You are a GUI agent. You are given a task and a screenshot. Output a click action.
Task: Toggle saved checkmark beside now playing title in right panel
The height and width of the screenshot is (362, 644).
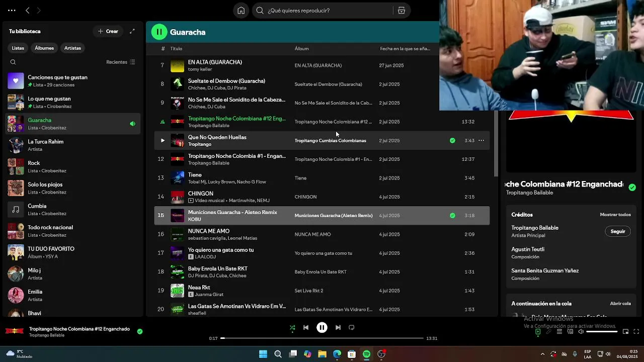[x=632, y=188]
